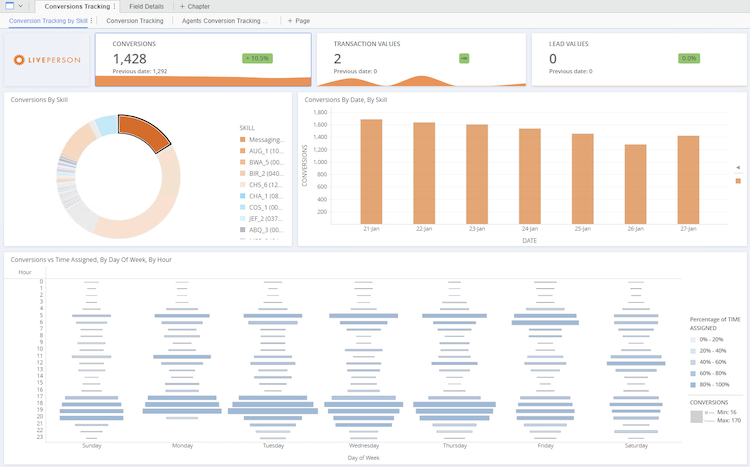Screen dimensions: 750x467
Task: Click the Wednesday axis label
Action: tap(364, 445)
